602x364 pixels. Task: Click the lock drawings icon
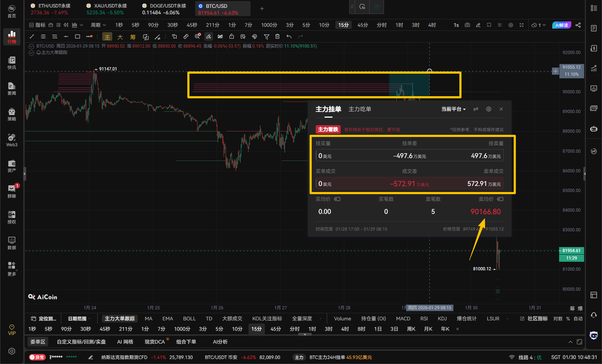tap(232, 36)
